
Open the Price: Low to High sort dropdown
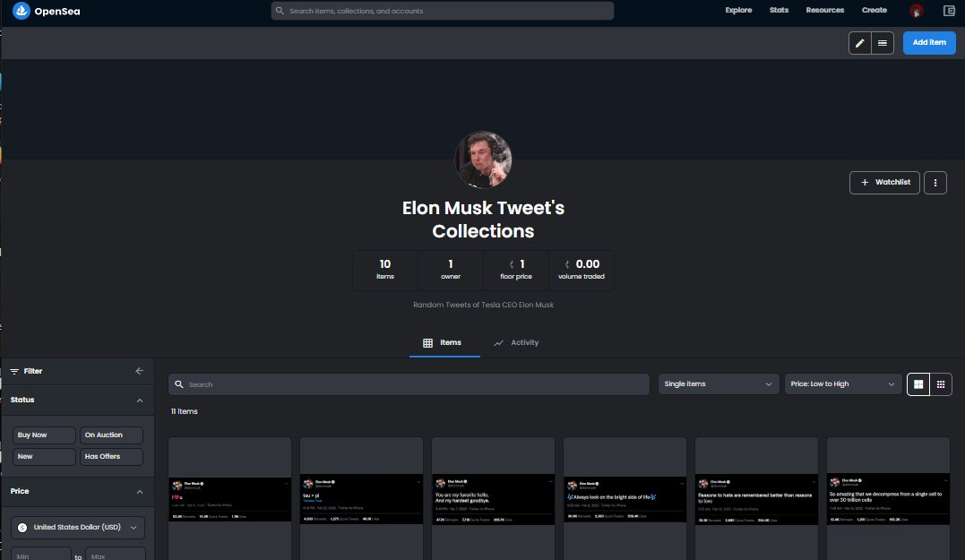point(842,384)
